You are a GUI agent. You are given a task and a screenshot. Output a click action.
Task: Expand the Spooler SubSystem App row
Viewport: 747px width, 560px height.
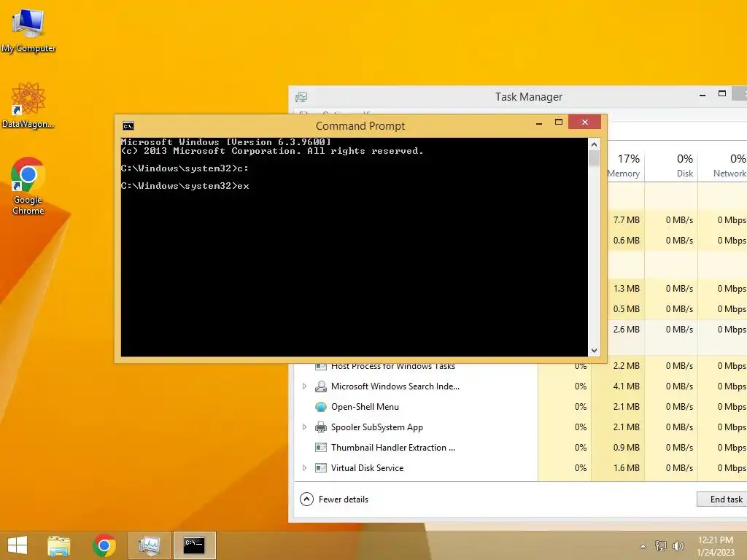(304, 427)
